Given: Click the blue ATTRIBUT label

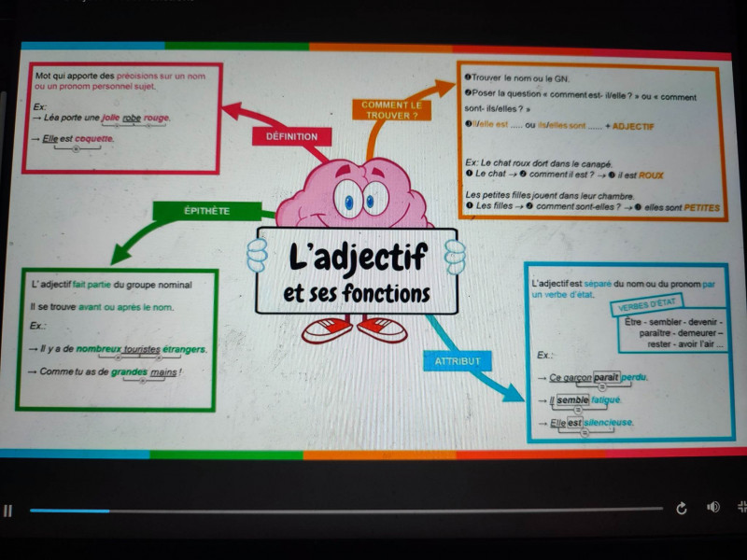Looking at the screenshot, I should pyautogui.click(x=458, y=360).
